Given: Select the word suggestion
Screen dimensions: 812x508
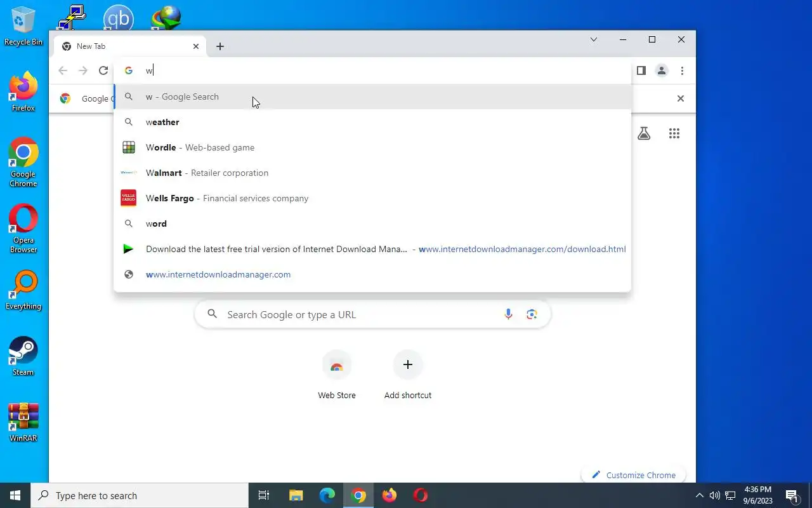Looking at the screenshot, I should 372,224.
